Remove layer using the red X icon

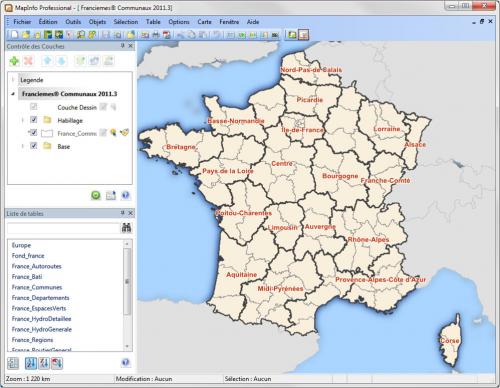click(x=29, y=61)
